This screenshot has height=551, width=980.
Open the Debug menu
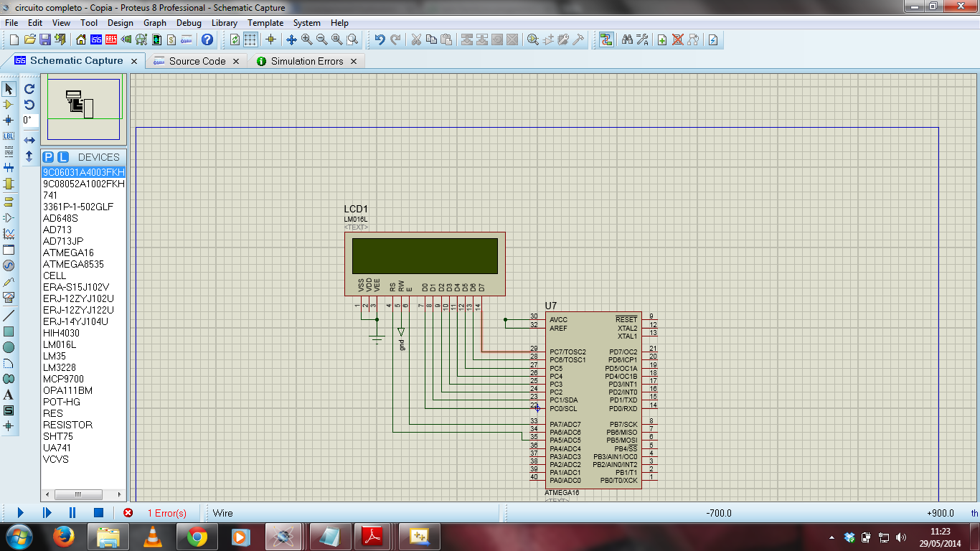point(189,23)
